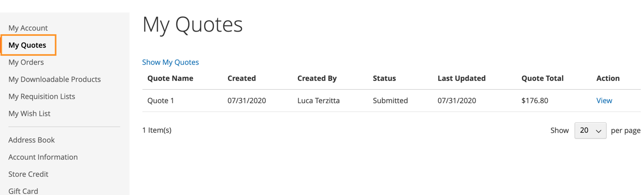644x195 pixels.
Task: Select the Quote 1 name cell
Action: [x=161, y=101]
